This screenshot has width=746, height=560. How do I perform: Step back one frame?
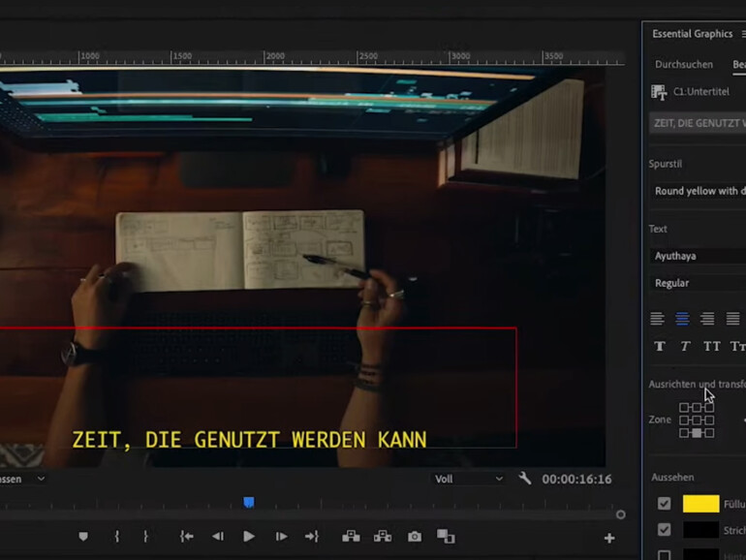[x=218, y=537]
